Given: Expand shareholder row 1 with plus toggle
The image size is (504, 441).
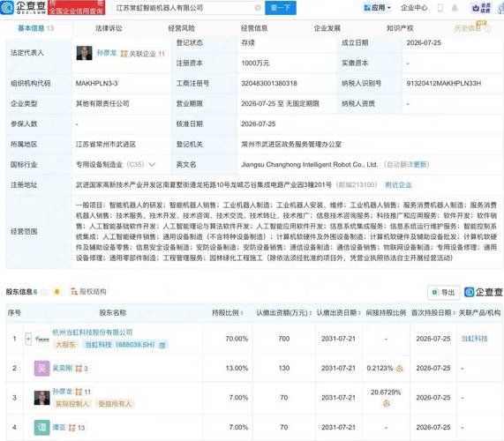Looking at the screenshot, I should [x=28, y=339].
